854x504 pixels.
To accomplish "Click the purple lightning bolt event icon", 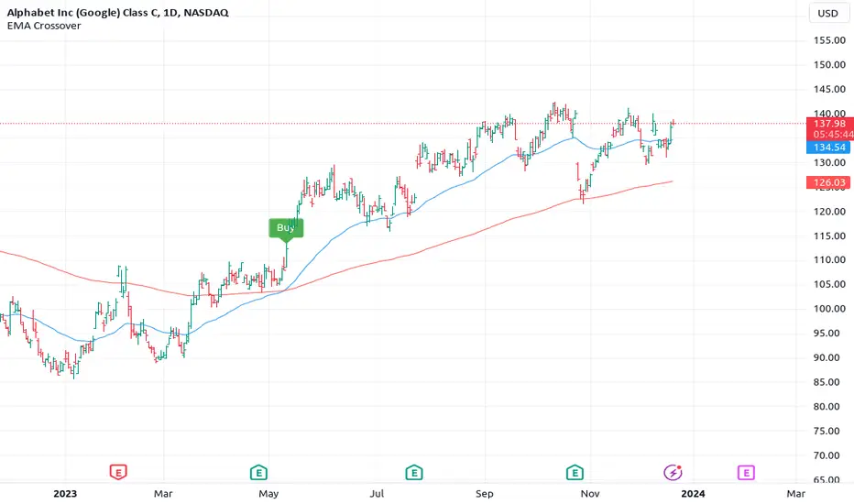I will pyautogui.click(x=673, y=473).
